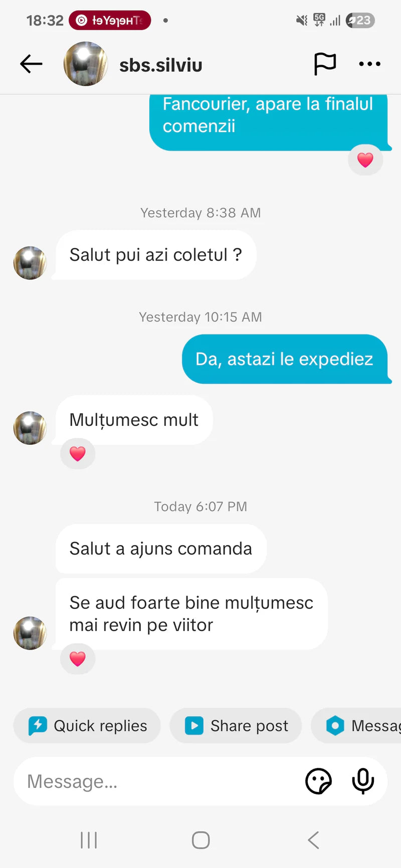Tap heart reaction under 'Se aud foarte bine'
401x868 pixels.
pyautogui.click(x=78, y=659)
